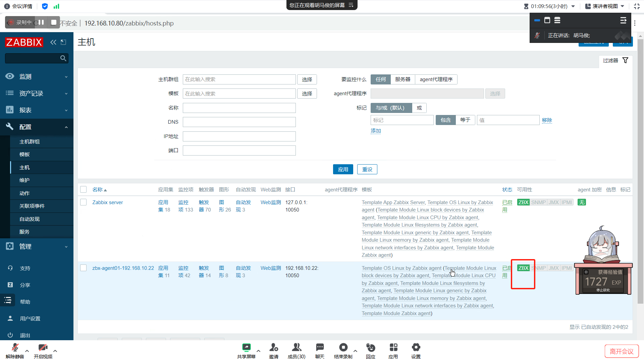Expand the 报表 sidebar menu
This screenshot has height=362, width=644.
[x=37, y=110]
